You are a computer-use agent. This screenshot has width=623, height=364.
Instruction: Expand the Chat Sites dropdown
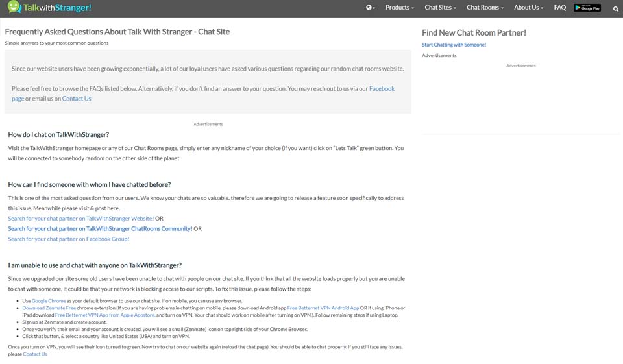pyautogui.click(x=440, y=8)
